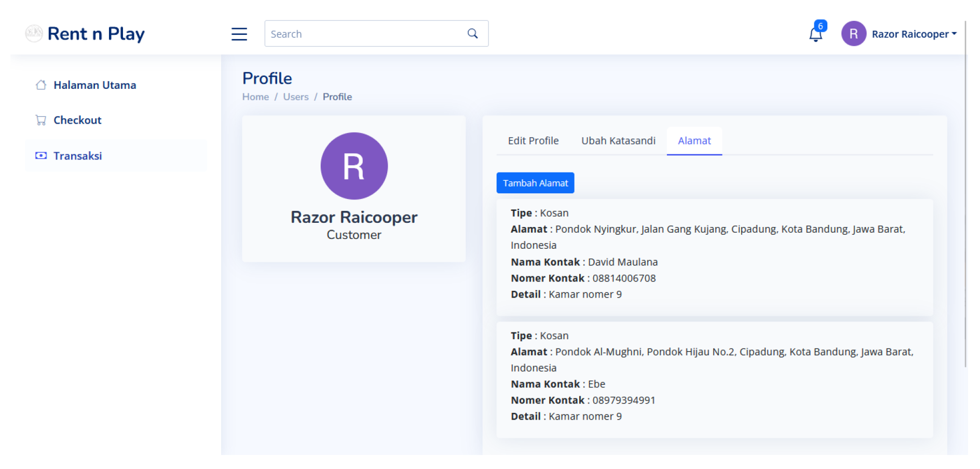
Task: Open Halaman Utama in the sidebar
Action: 94,85
